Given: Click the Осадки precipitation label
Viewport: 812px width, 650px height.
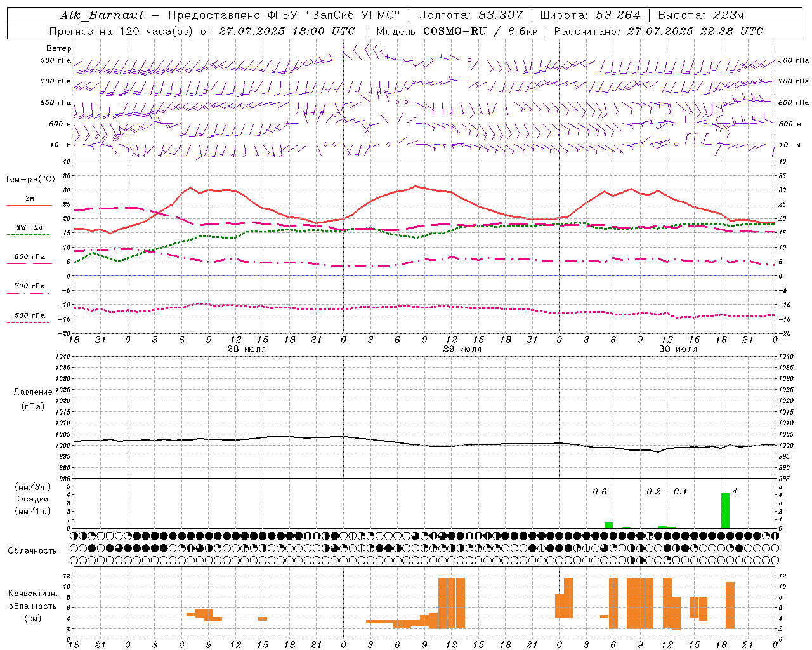Looking at the screenshot, I should coord(33,499).
